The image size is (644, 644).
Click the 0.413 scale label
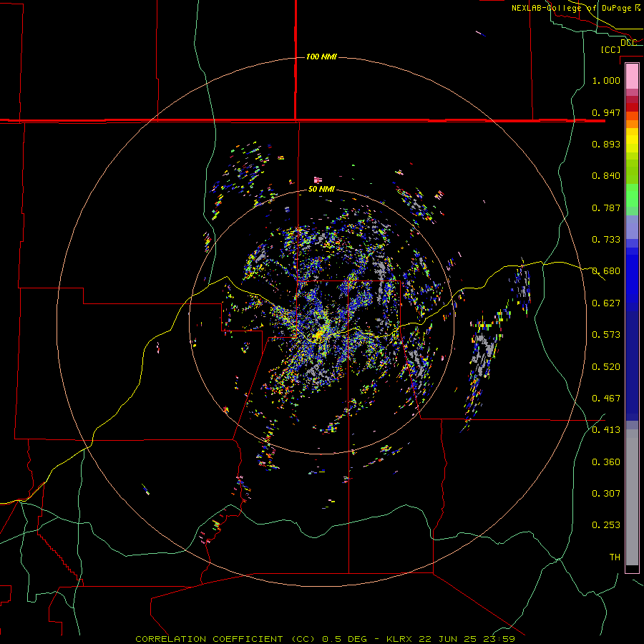tap(606, 429)
